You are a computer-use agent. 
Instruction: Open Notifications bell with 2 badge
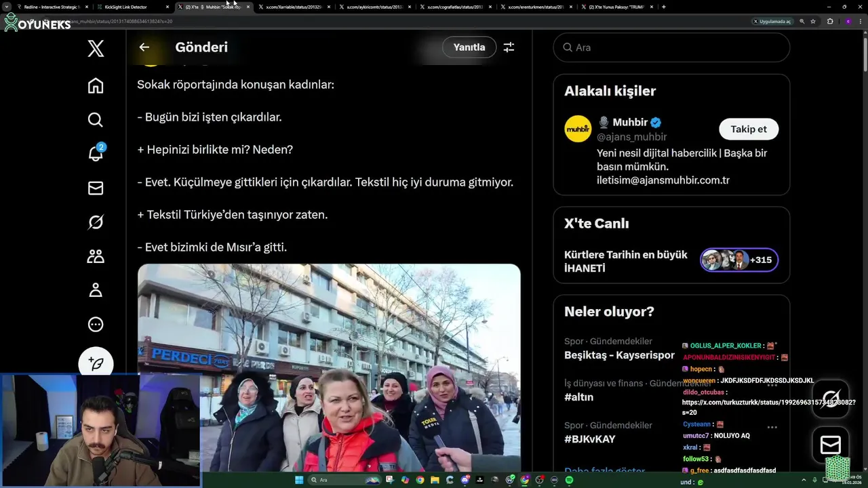[x=96, y=153]
